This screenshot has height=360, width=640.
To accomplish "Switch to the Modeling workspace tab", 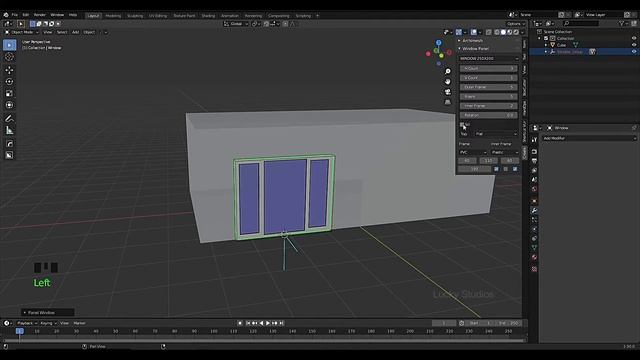I will tap(113, 16).
